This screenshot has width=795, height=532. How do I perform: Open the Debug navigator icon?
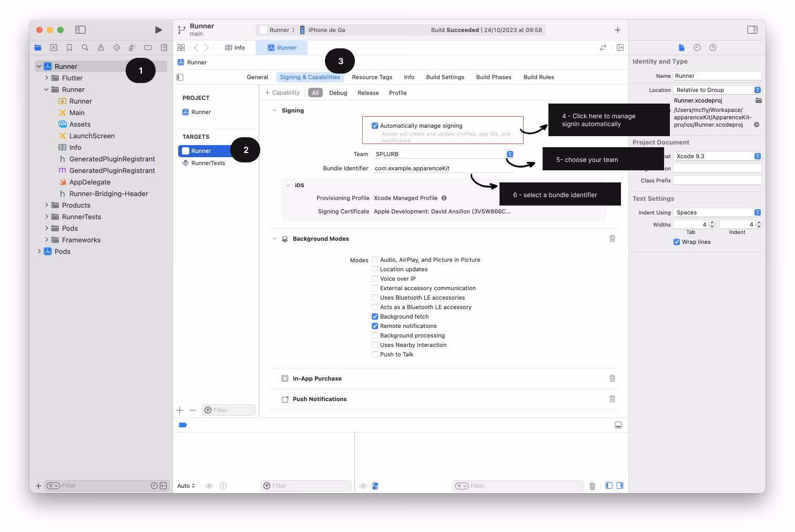tap(132, 47)
